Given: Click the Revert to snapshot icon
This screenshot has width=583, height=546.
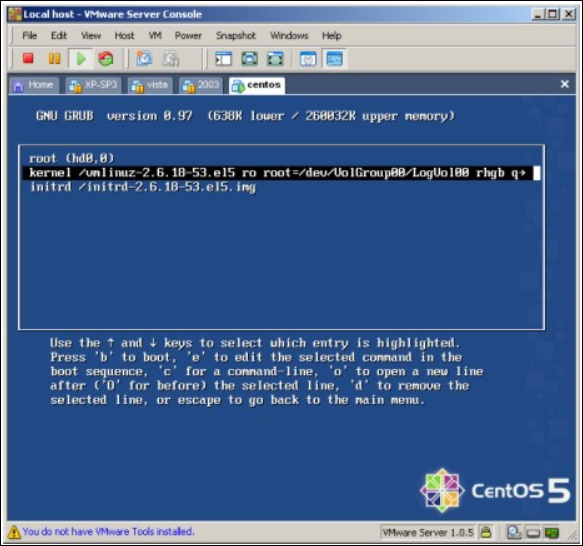Looking at the screenshot, I should coord(171,58).
